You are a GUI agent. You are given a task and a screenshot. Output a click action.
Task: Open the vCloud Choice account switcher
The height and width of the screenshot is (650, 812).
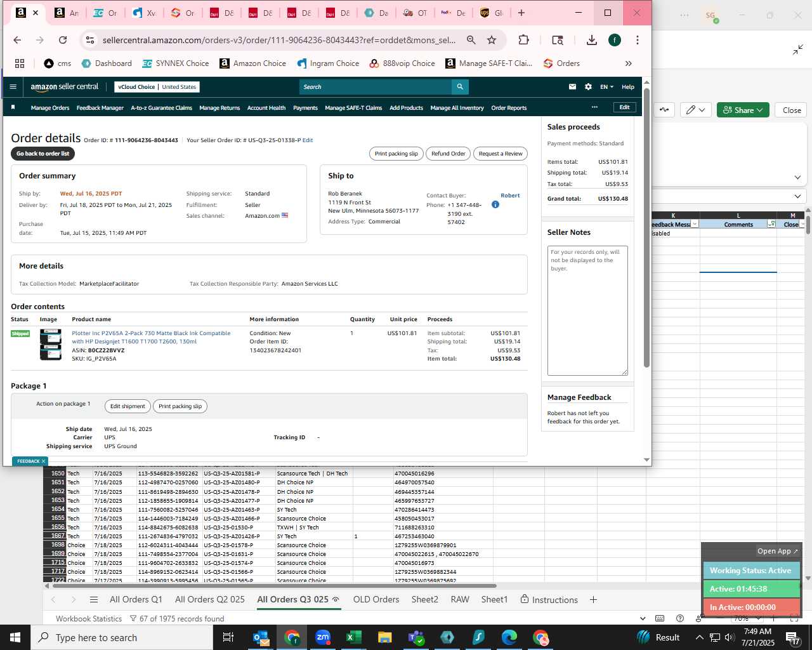coord(157,87)
